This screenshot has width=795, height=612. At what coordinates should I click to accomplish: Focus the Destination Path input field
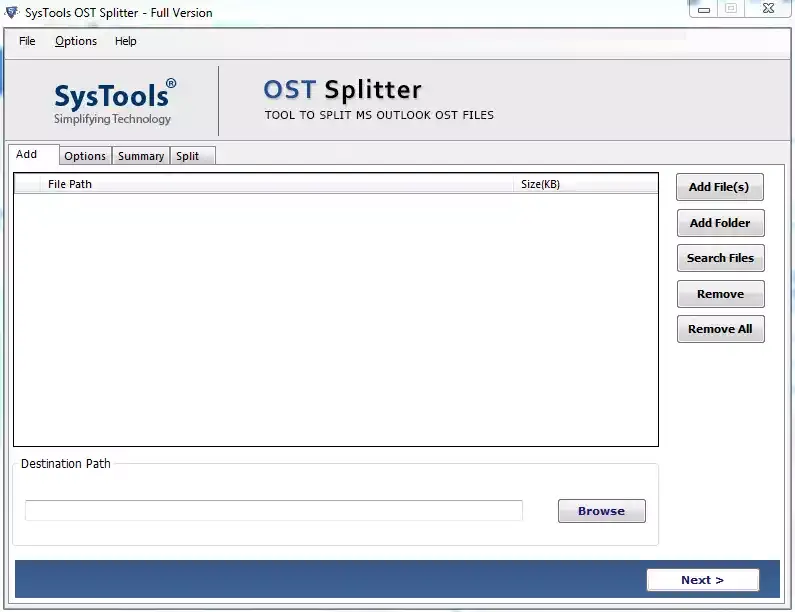[x=274, y=511]
